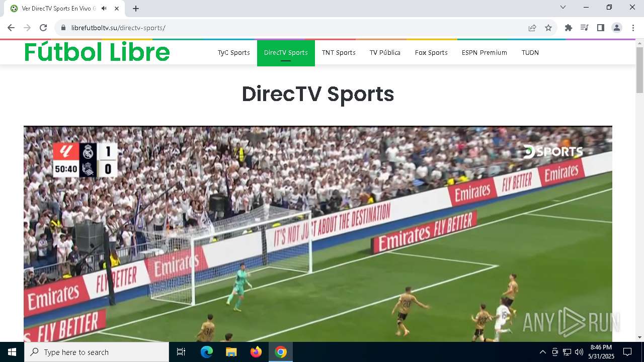Screen dimensions: 644x362
Task: Open the taskbar clock and date
Action: (601, 352)
